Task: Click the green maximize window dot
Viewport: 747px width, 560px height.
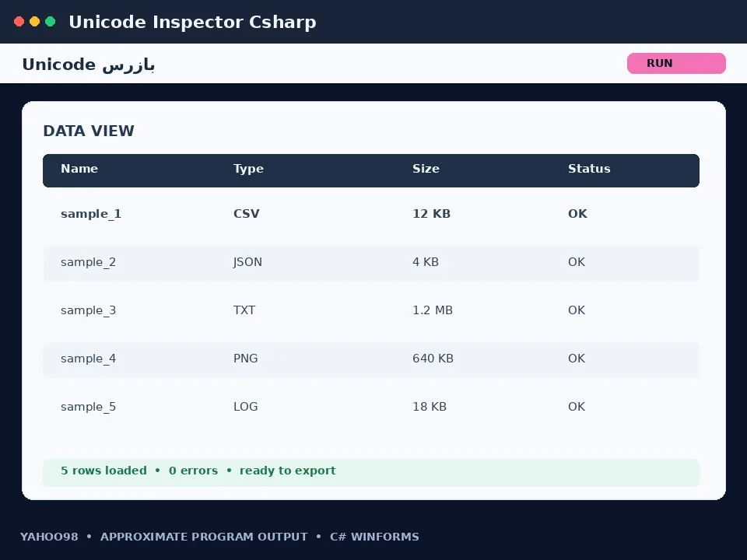Action: [x=50, y=22]
